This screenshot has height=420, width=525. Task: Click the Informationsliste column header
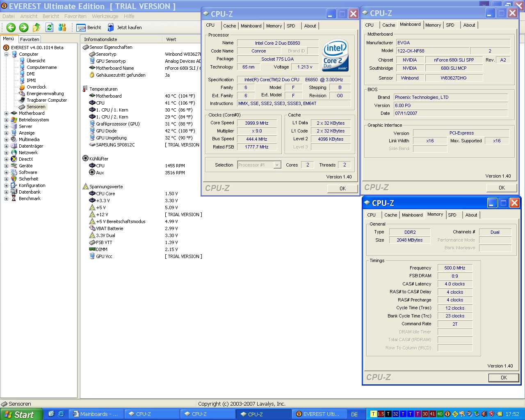click(121, 39)
